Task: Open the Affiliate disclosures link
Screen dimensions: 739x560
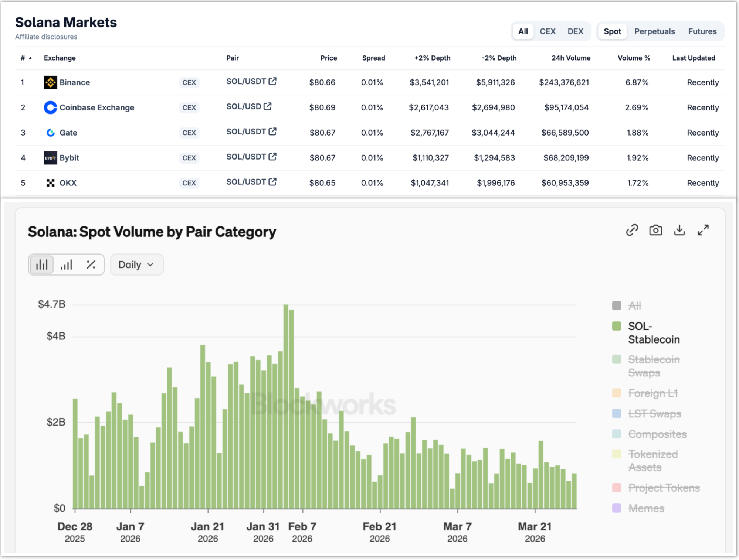Action: click(46, 37)
